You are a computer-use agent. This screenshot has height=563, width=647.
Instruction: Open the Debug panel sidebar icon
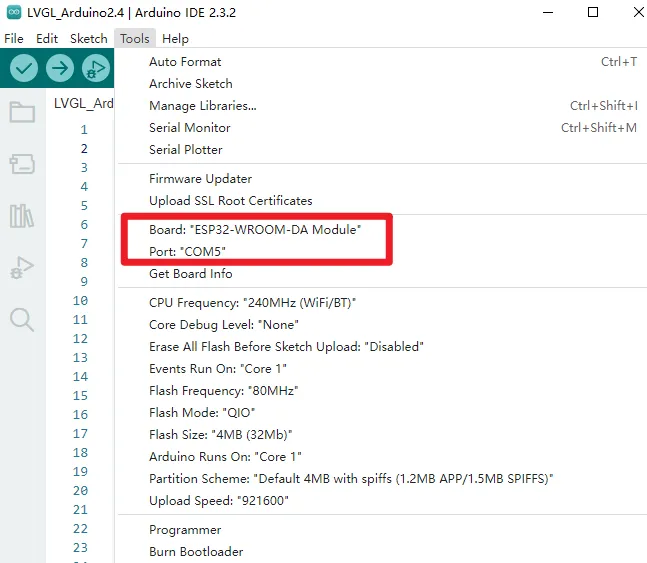[22, 268]
